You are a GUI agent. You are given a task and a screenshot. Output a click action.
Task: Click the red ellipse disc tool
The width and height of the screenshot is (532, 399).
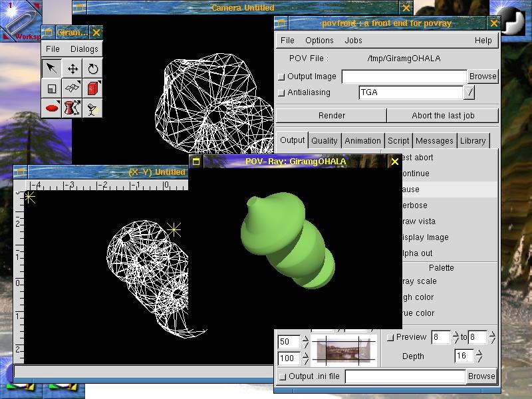[x=52, y=108]
